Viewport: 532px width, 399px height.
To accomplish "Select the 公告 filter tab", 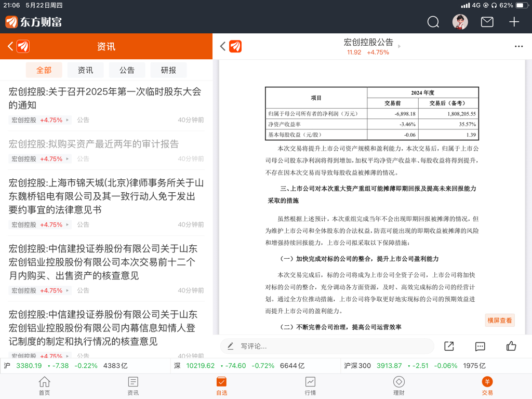I will [127, 70].
